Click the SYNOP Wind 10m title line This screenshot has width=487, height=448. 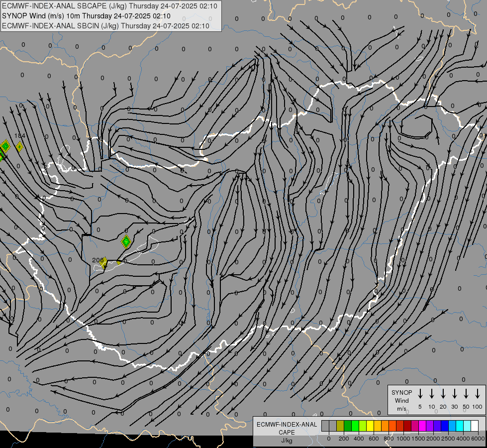click(x=87, y=16)
